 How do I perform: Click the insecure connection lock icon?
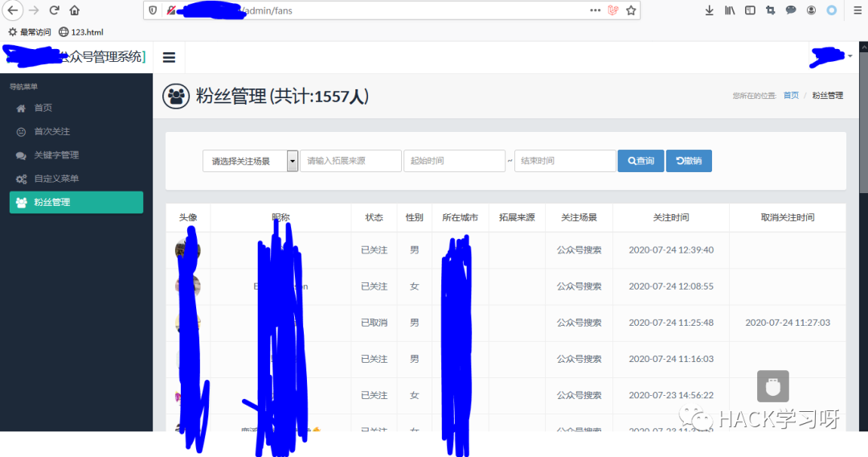171,10
